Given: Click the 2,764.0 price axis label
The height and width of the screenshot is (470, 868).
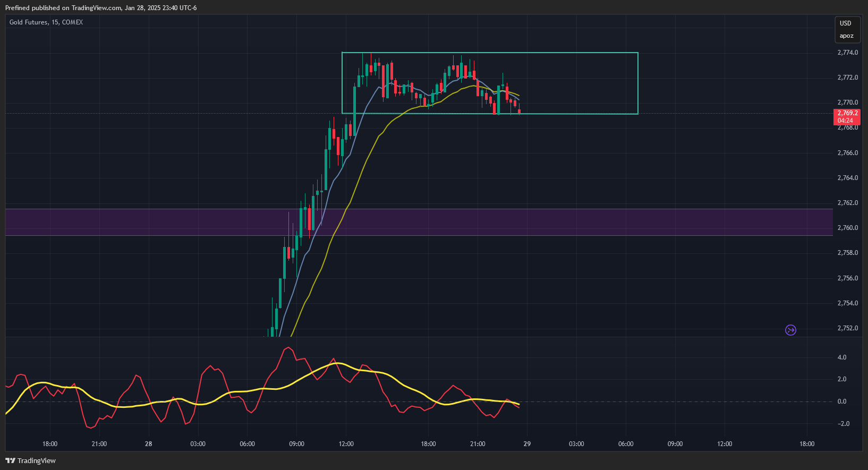Looking at the screenshot, I should click(x=847, y=178).
